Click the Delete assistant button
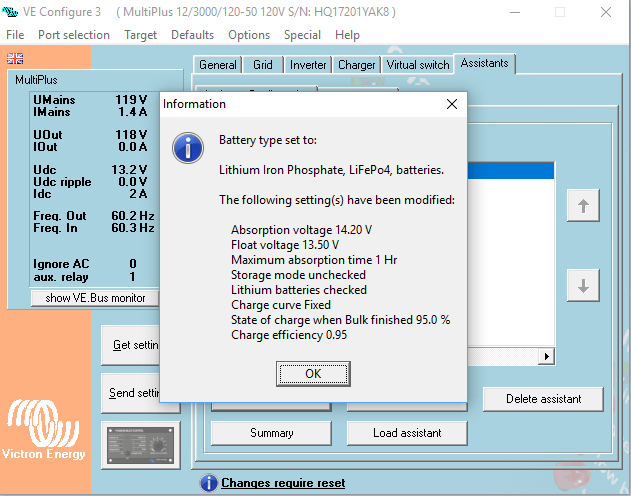This screenshot has width=631, height=496. (x=543, y=399)
